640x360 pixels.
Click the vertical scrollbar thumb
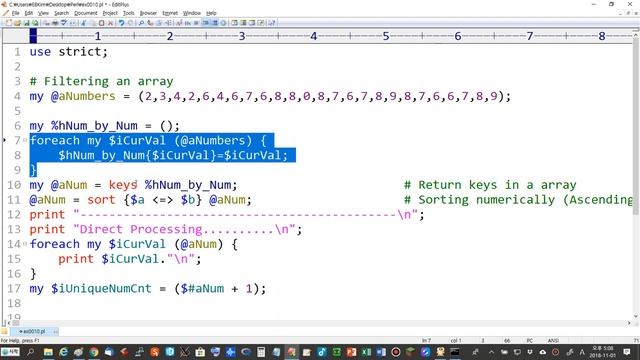click(636, 127)
